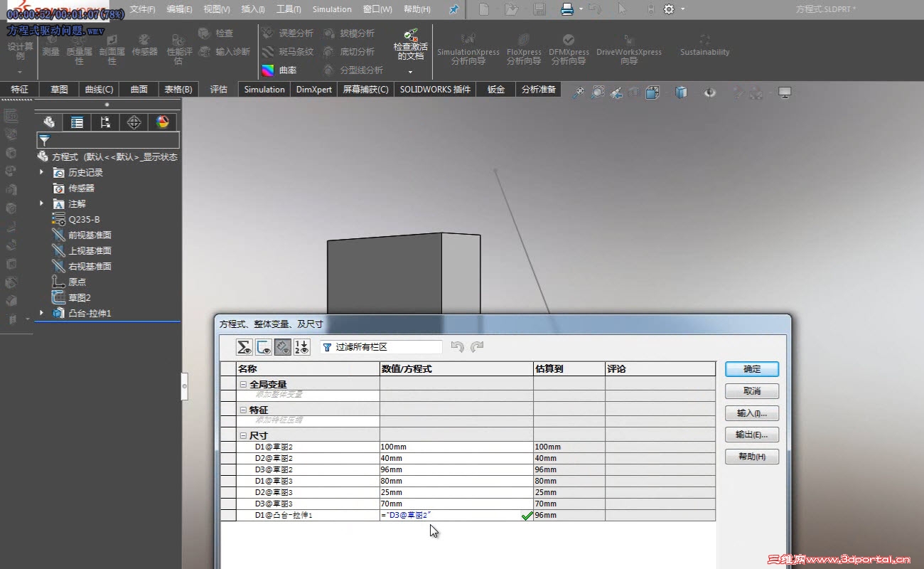Select the dimension view icon in dialog

pyautogui.click(x=283, y=347)
